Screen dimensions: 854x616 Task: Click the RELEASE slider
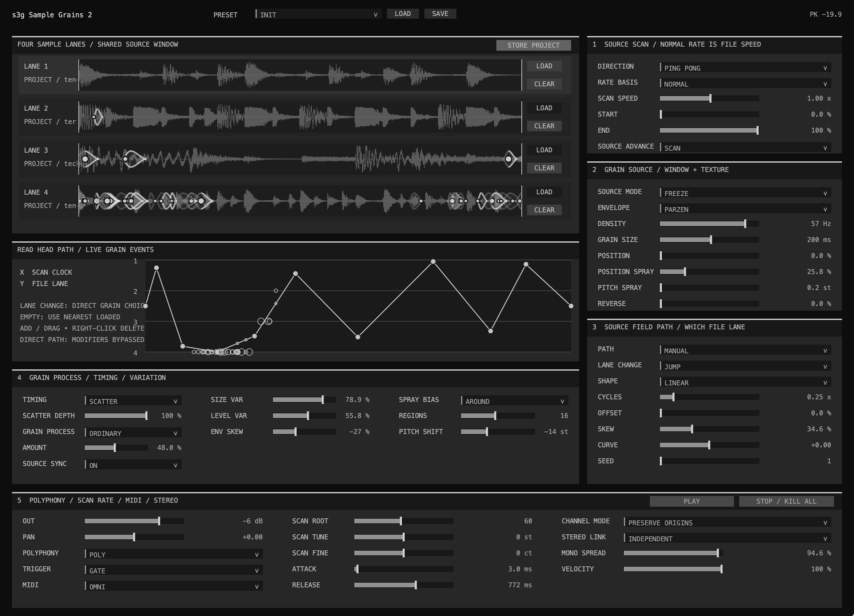click(x=404, y=585)
